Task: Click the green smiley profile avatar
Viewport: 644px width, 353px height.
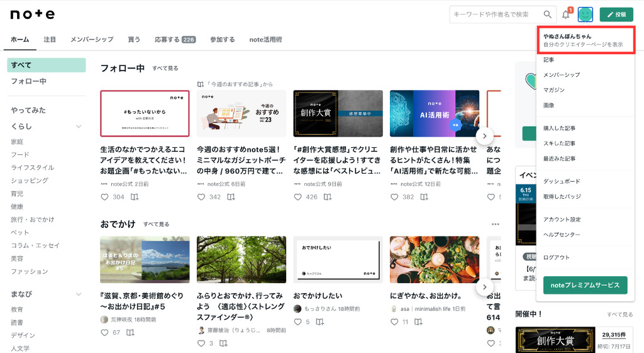Action: click(585, 14)
